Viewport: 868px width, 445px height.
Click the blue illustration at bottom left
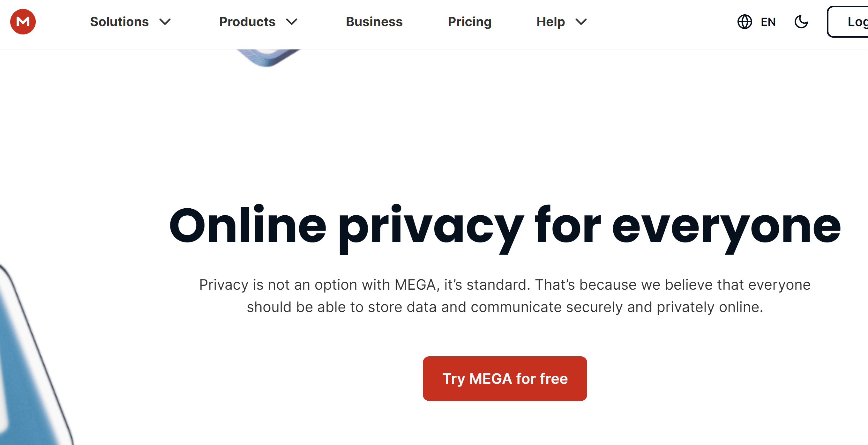pos(27,371)
